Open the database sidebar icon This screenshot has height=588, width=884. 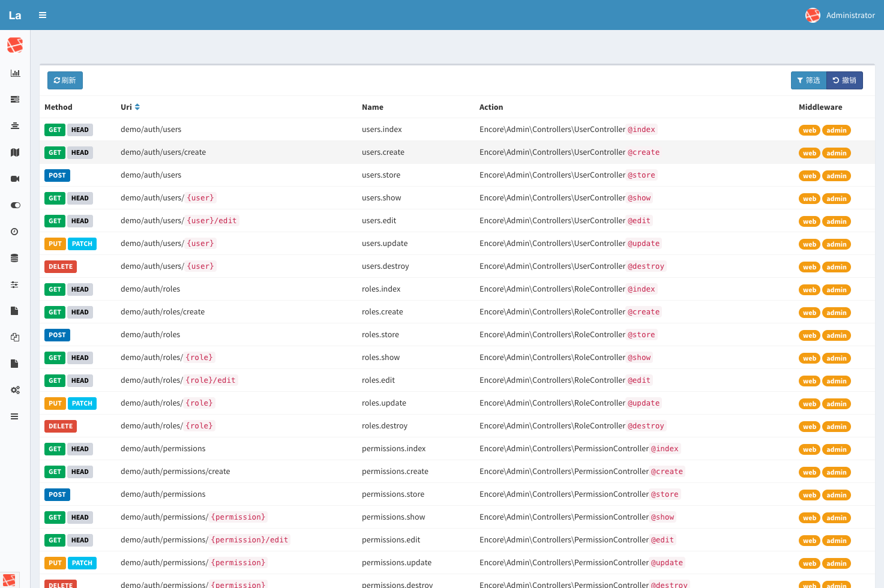[x=15, y=258]
